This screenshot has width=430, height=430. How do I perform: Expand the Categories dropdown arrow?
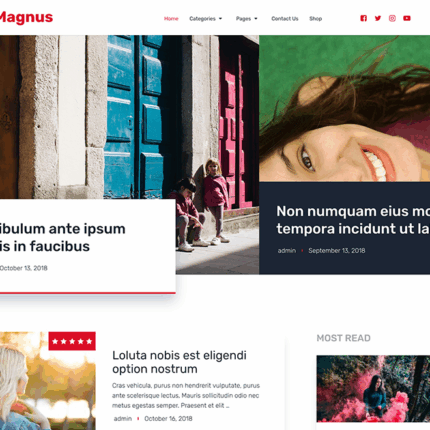click(220, 19)
